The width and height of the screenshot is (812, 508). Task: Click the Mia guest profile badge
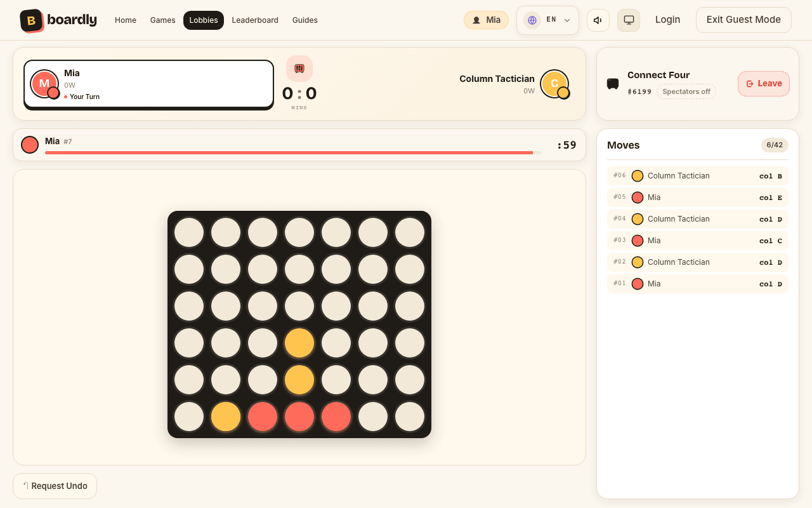[x=486, y=20]
